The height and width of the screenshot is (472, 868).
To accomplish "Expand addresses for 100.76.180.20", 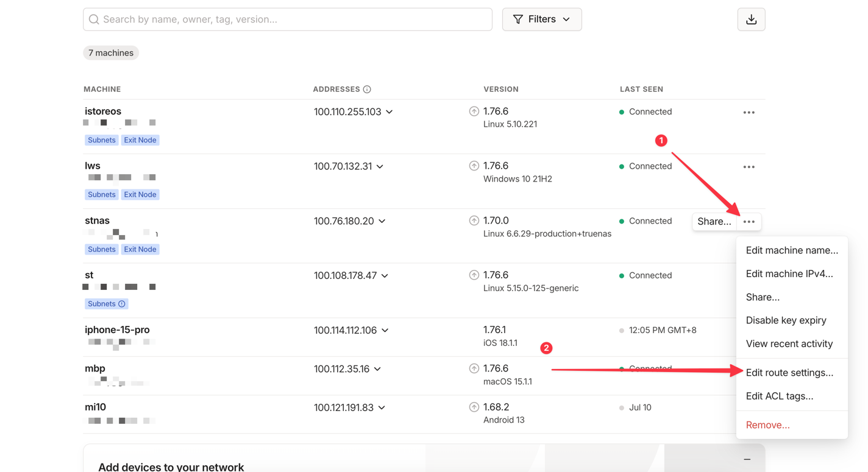I will [x=382, y=221].
